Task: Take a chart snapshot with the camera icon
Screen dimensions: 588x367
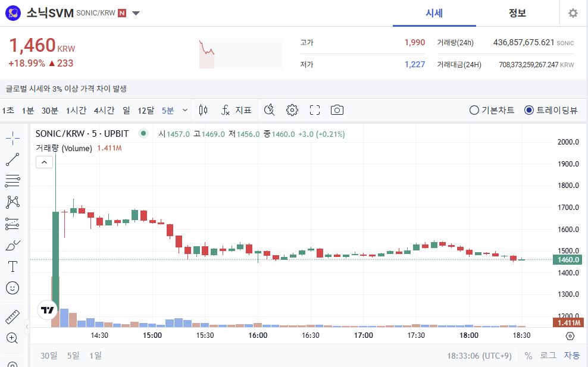Action: tap(337, 110)
